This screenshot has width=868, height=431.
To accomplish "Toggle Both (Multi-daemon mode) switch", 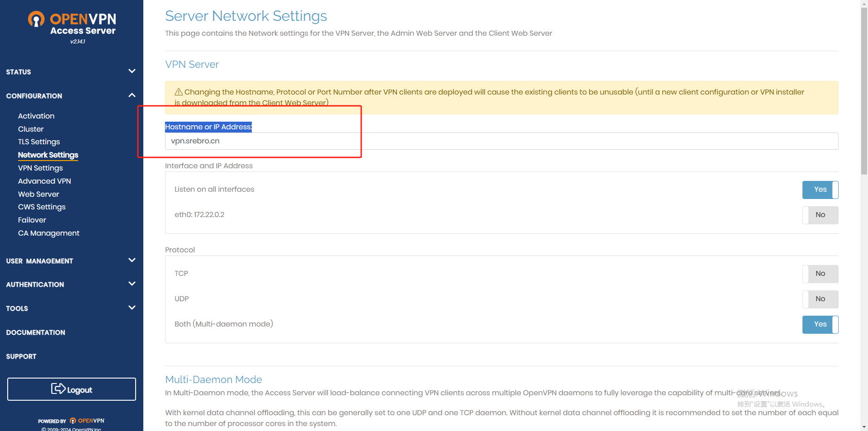I will coord(820,325).
